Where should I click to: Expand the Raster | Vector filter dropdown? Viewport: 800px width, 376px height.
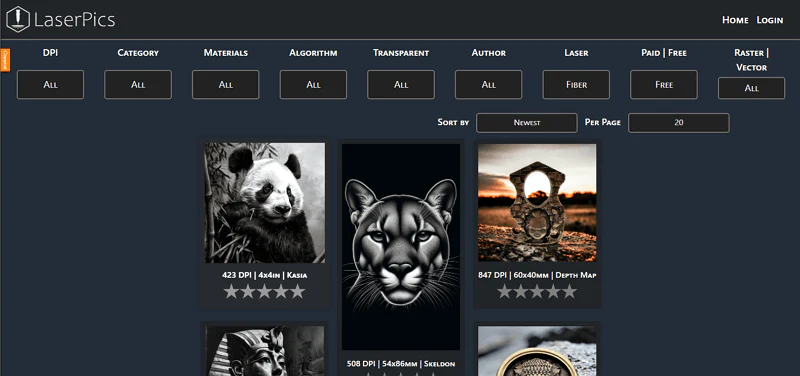752,88
